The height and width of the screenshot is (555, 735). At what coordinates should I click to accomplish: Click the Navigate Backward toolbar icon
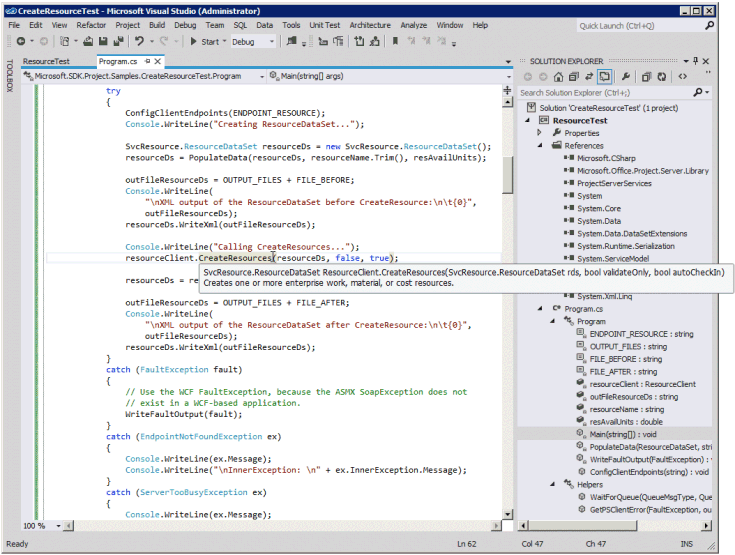coord(21,42)
